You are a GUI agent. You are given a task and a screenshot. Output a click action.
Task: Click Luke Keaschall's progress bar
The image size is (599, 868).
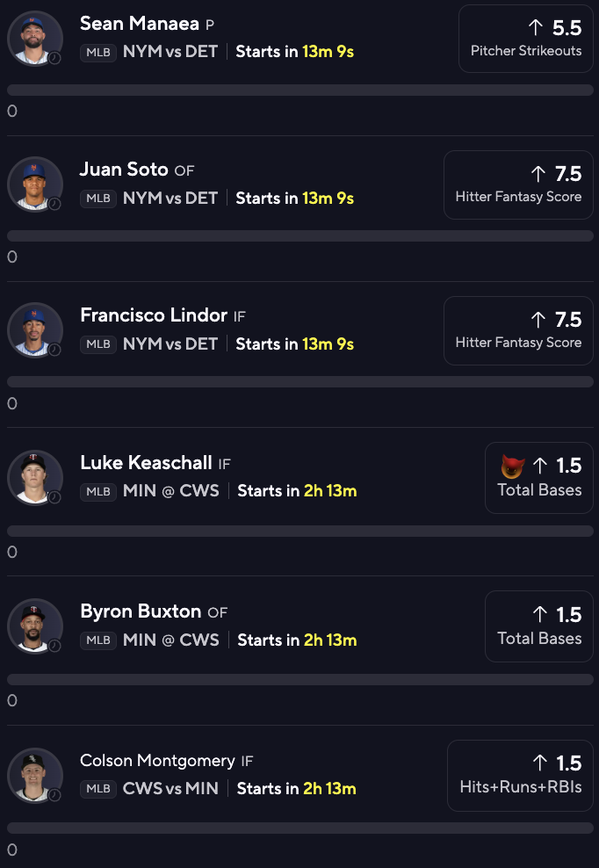click(x=300, y=531)
